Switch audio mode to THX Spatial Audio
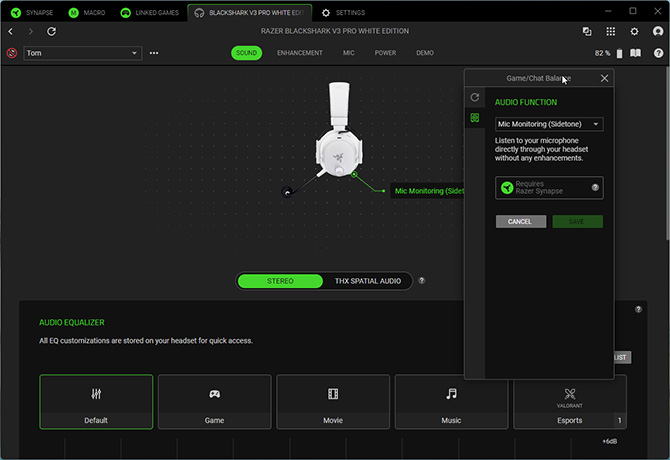 click(367, 281)
